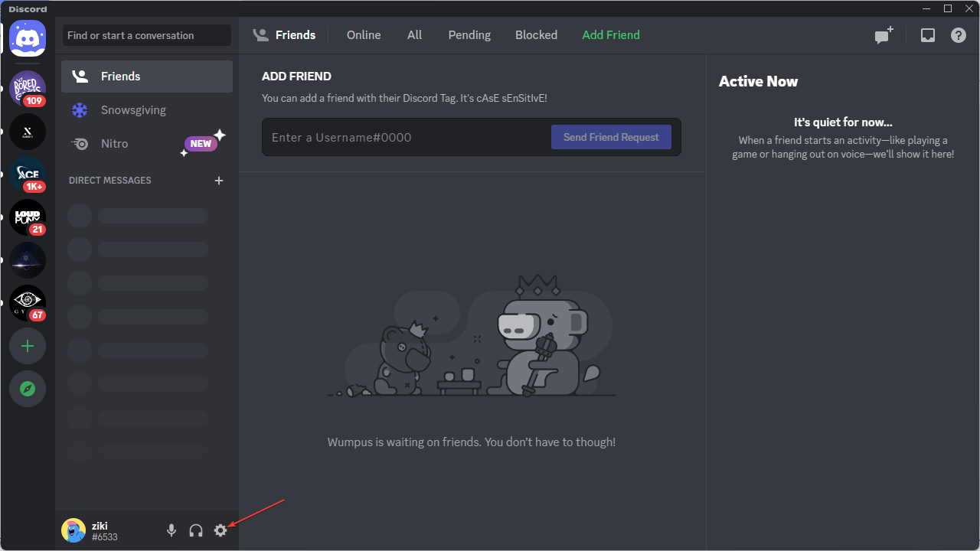Screen dimensions: 980x551
Task: Click the "It's quiet for now..." text
Action: point(843,122)
